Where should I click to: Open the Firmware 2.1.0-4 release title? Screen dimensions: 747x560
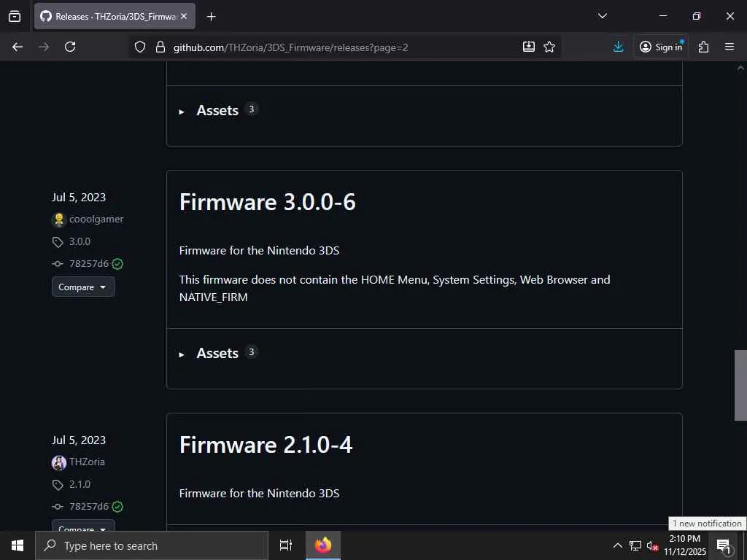click(266, 445)
